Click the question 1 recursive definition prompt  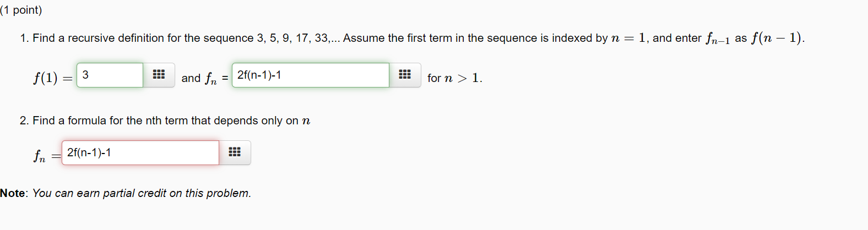412,38
